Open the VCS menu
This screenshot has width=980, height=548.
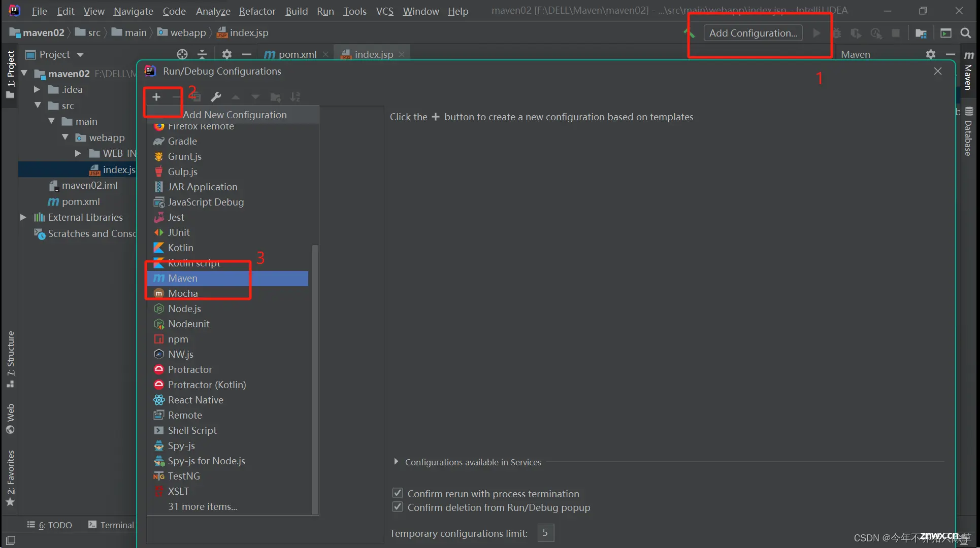point(384,11)
